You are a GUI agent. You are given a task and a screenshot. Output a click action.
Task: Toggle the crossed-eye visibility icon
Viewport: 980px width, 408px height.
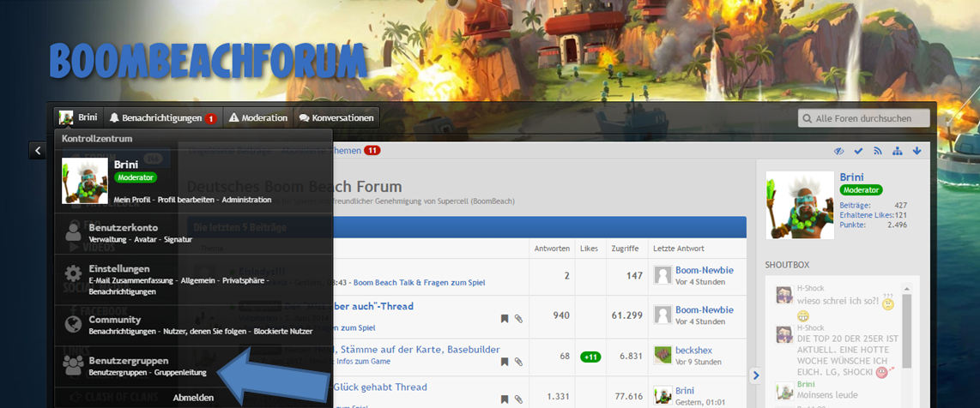pyautogui.click(x=839, y=151)
